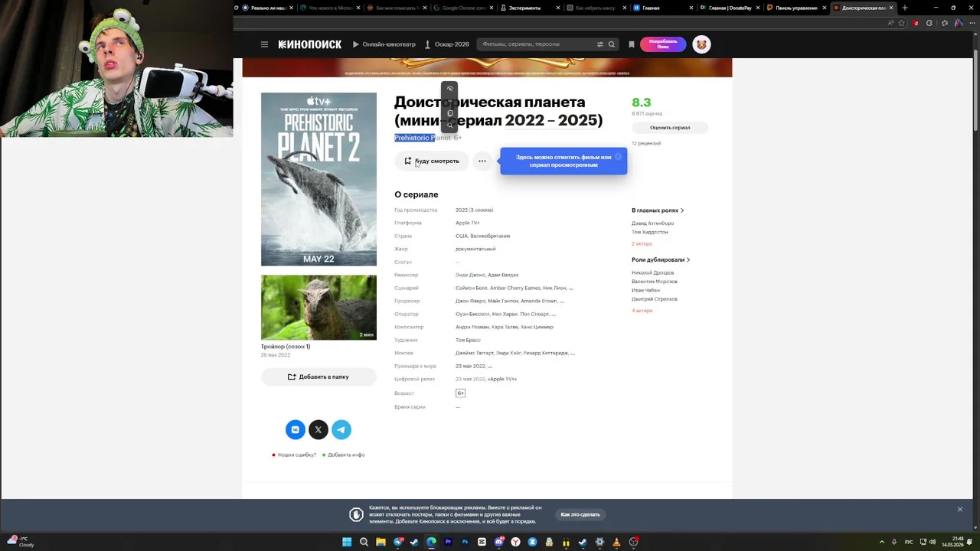
Task: Open File Explorer from taskbar
Action: [381, 542]
